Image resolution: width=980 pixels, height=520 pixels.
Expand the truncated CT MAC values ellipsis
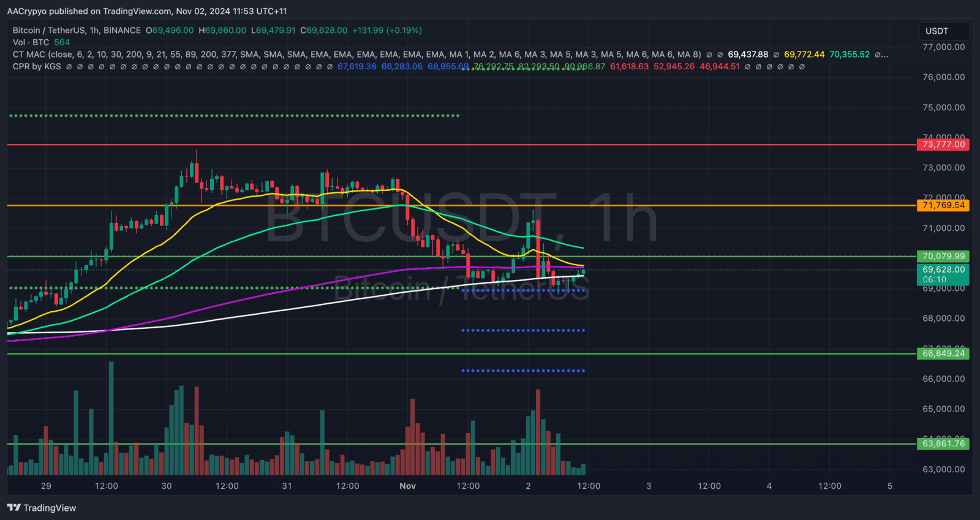881,55
